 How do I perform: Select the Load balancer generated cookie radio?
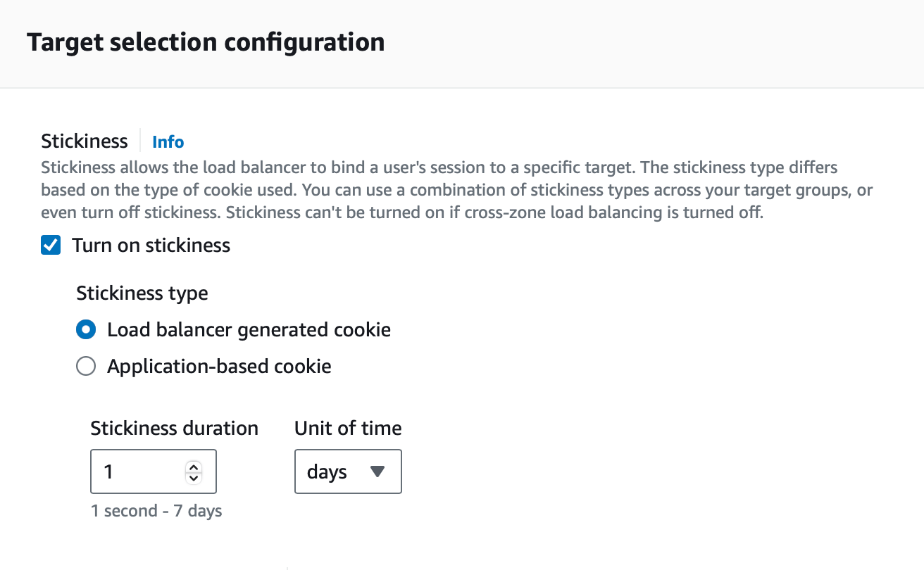tap(86, 330)
